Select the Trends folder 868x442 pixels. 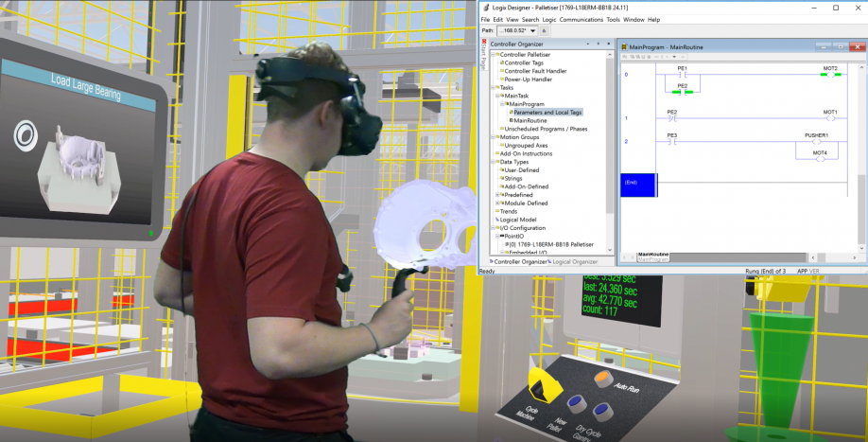[508, 211]
